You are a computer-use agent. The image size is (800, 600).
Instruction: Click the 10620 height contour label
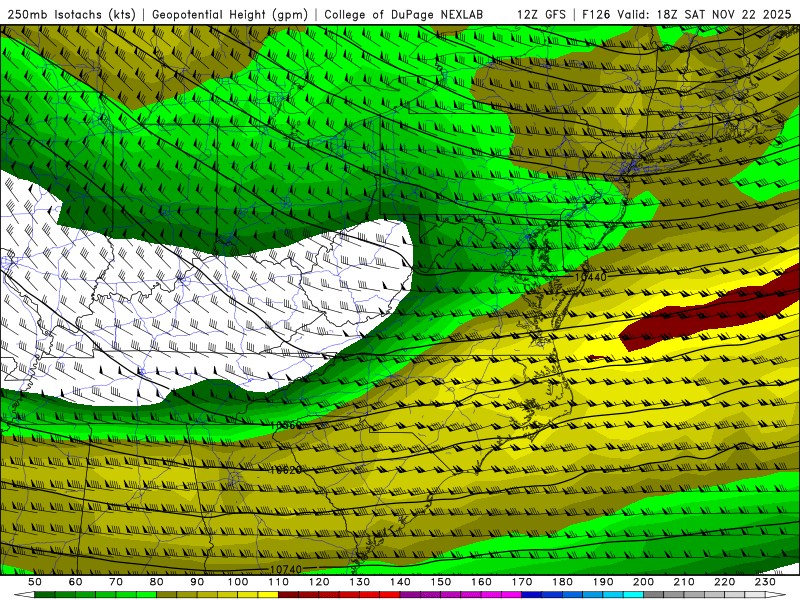(286, 470)
